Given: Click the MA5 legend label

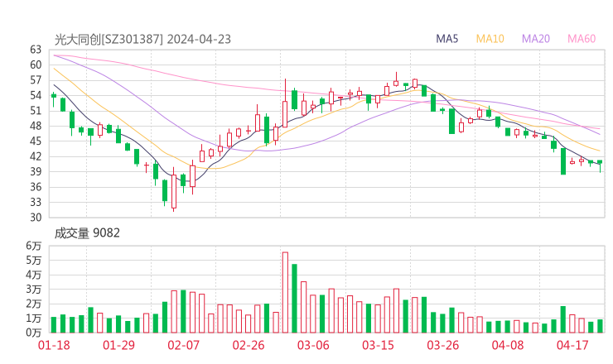Looking at the screenshot, I should (446, 39).
